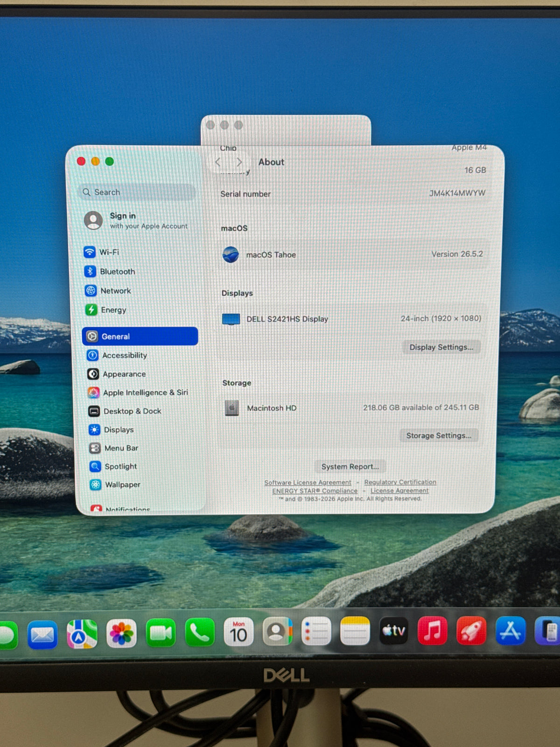Open Notes from the Dock

tap(355, 631)
